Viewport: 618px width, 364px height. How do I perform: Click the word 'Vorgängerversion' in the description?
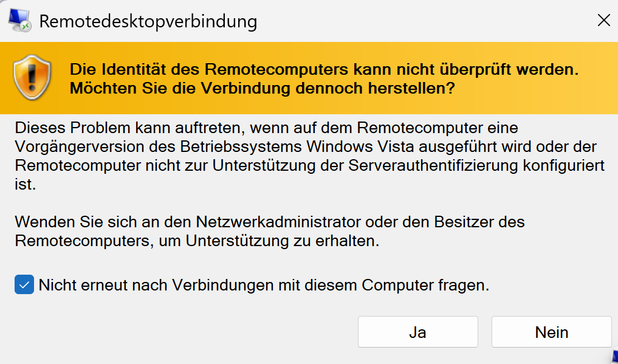78,147
